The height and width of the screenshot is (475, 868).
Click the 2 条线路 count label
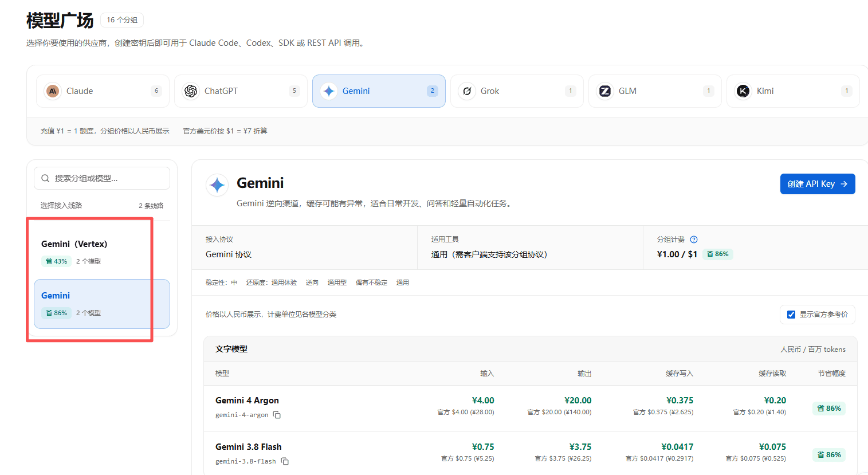pyautogui.click(x=151, y=206)
